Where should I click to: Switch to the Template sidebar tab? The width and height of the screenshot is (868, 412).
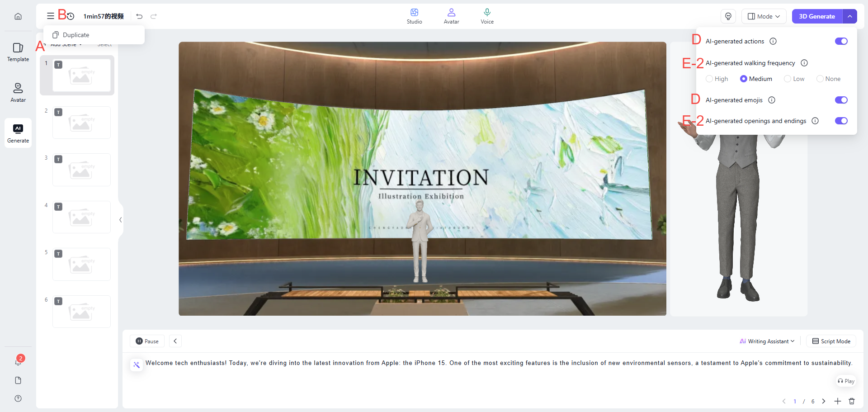(x=18, y=52)
